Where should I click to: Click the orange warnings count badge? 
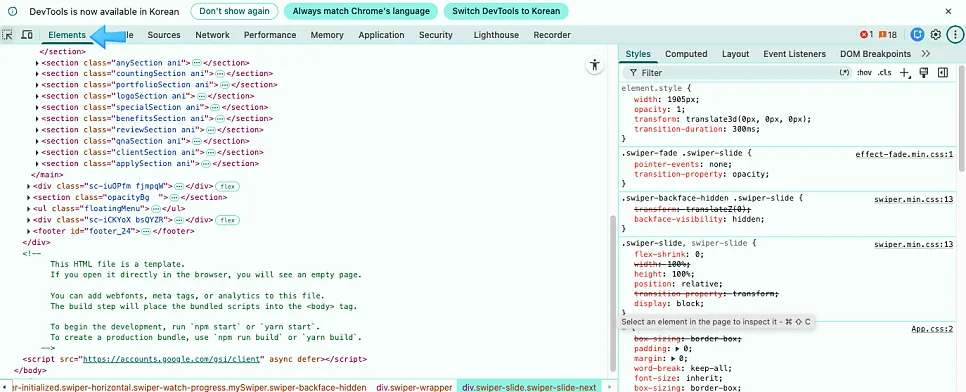click(888, 35)
